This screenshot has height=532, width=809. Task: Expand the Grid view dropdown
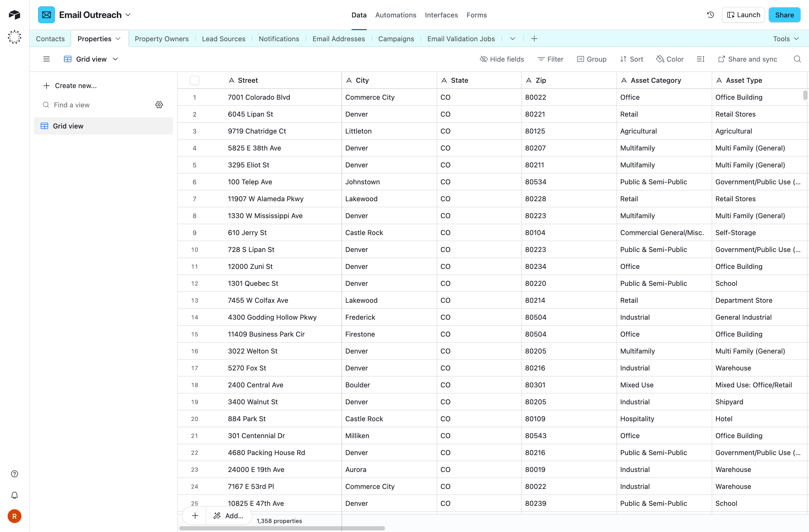[x=116, y=59]
